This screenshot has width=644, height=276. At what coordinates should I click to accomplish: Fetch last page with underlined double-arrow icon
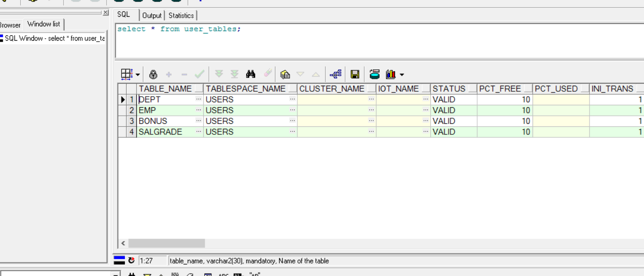234,74
